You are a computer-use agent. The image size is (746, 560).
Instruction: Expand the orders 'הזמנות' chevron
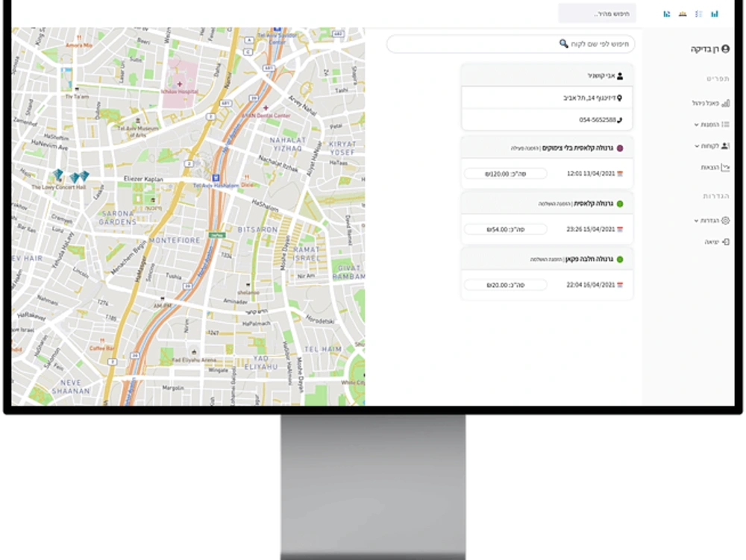[x=696, y=125]
